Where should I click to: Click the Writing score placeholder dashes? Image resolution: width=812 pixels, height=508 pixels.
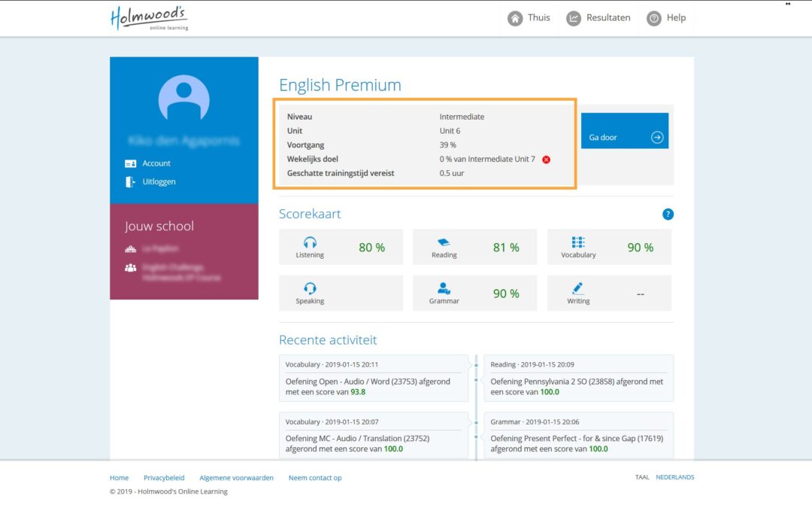coord(640,294)
